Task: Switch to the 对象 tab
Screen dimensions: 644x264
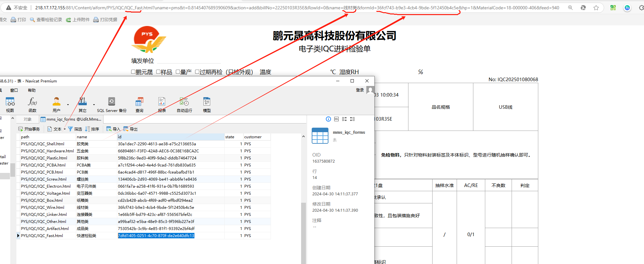Action: pyautogui.click(x=28, y=119)
